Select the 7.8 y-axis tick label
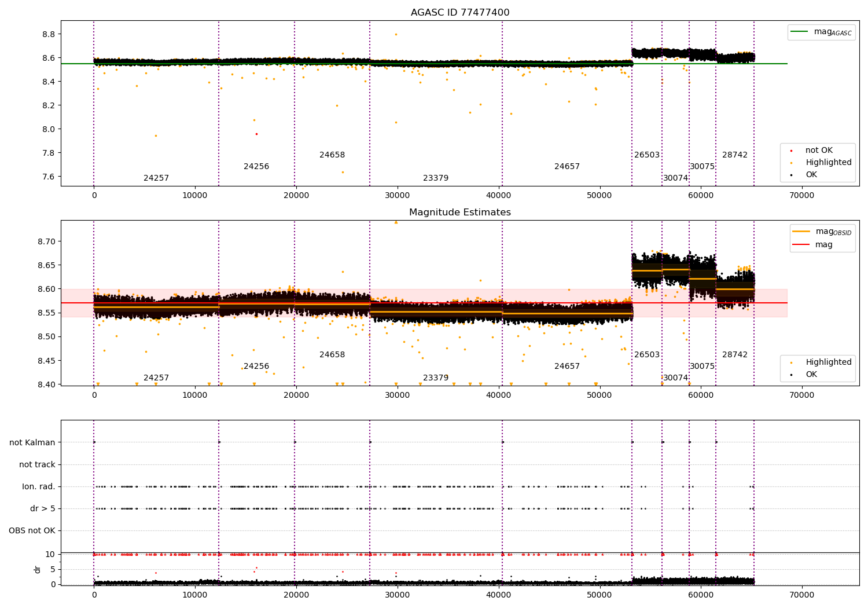 (49, 153)
